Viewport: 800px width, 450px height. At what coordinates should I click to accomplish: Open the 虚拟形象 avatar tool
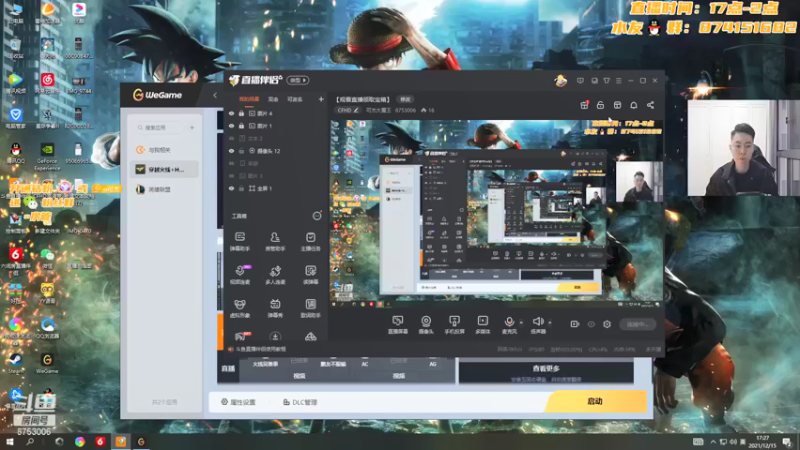coord(240,308)
